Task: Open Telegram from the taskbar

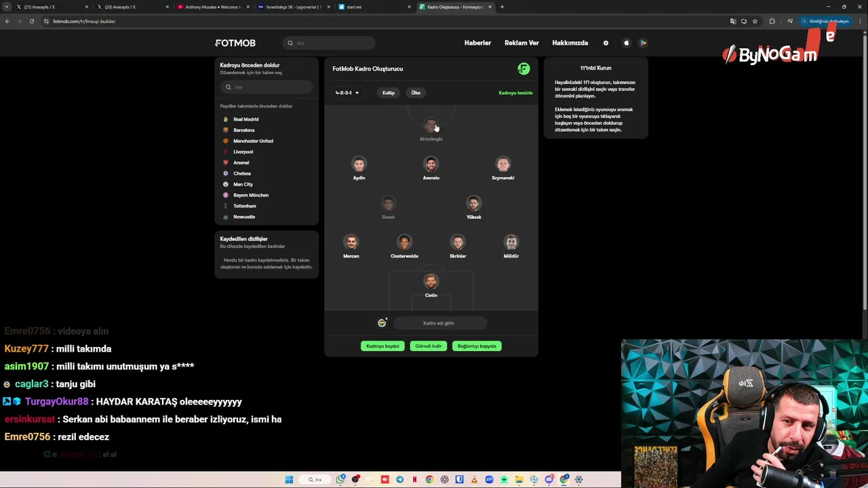Action: (399, 479)
